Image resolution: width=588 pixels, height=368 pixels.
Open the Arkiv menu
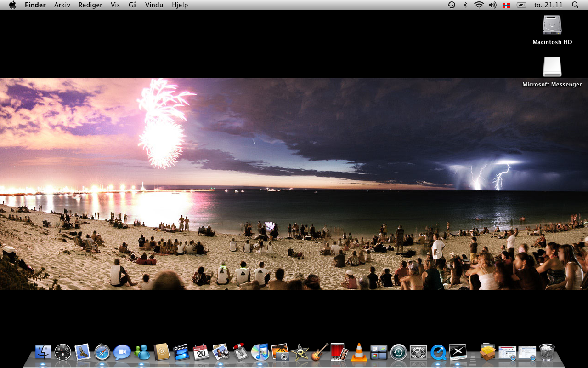(62, 5)
